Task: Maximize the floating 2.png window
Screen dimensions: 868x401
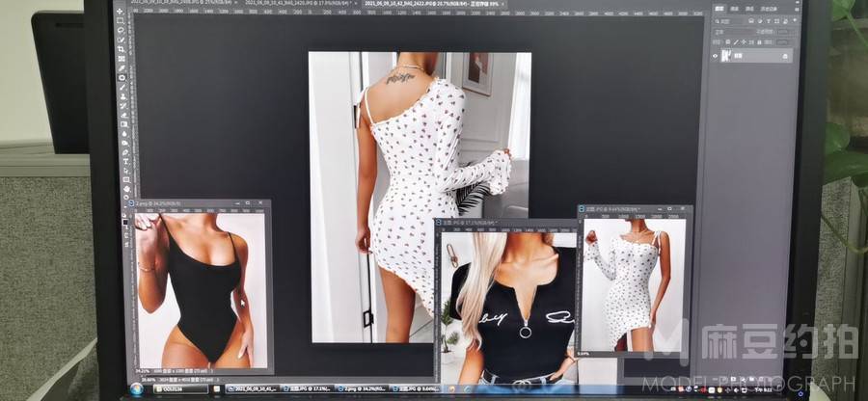Action: (x=248, y=203)
